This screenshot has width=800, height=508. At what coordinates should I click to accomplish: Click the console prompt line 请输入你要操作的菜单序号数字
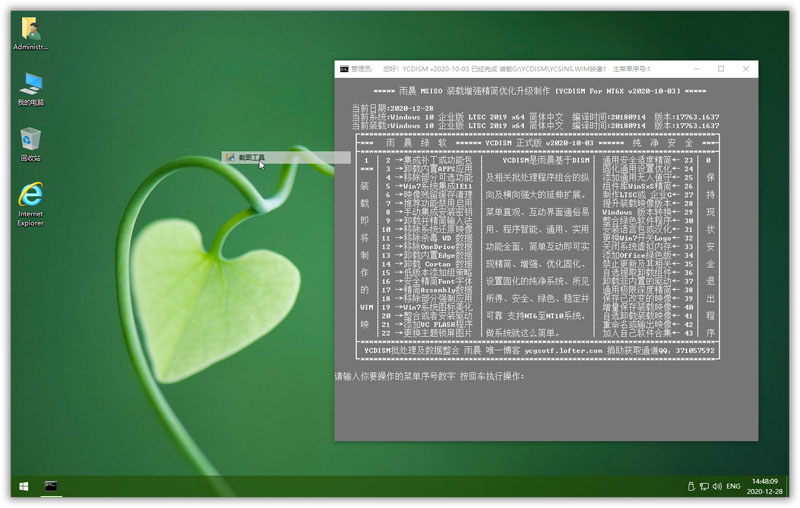point(429,376)
